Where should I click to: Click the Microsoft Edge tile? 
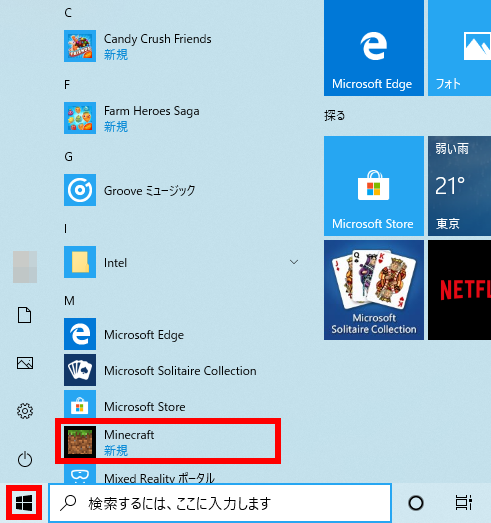[x=374, y=47]
